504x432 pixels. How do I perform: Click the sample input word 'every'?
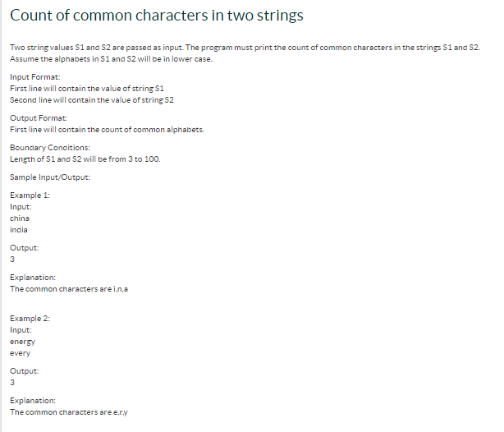click(x=21, y=353)
